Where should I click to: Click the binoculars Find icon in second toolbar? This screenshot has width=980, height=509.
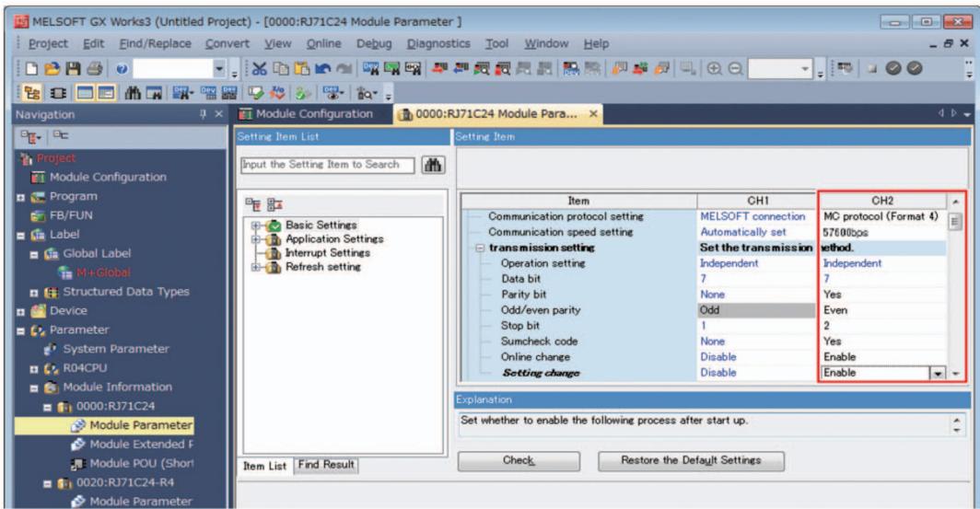pos(133,93)
